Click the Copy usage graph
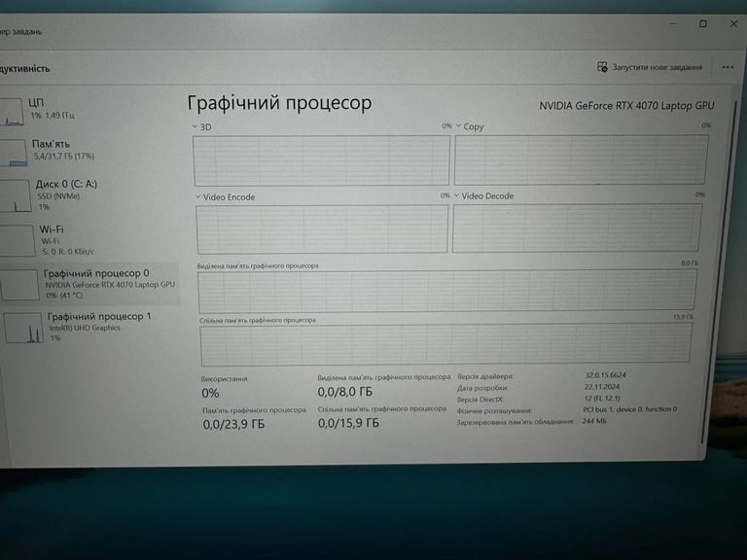The image size is (747, 560). coord(582,159)
